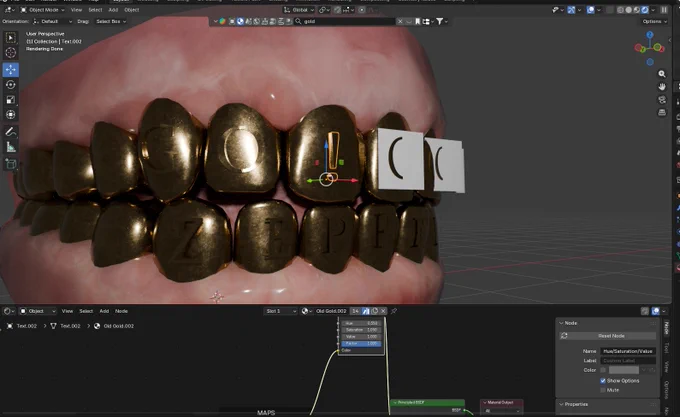The width and height of the screenshot is (680, 417).
Task: Switch to material preview shading
Action: 637,10
